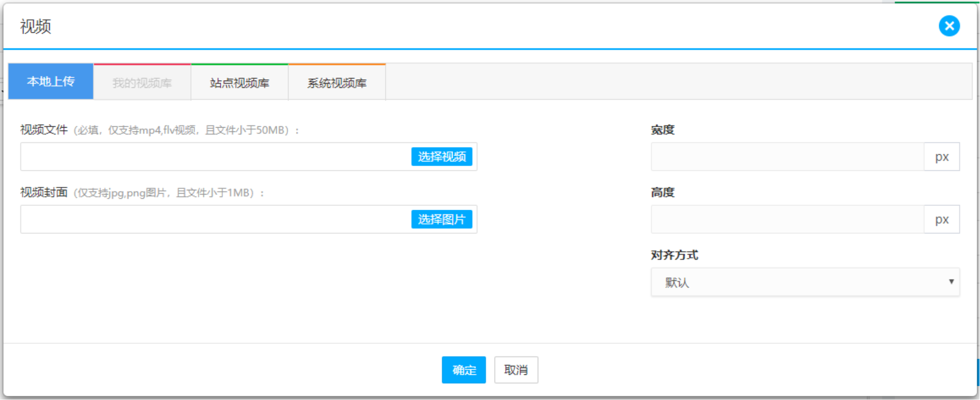Go to the 系统视频库 tab

click(336, 83)
